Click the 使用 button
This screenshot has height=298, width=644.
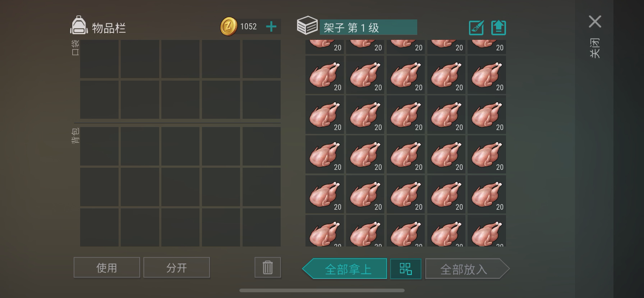(x=107, y=267)
